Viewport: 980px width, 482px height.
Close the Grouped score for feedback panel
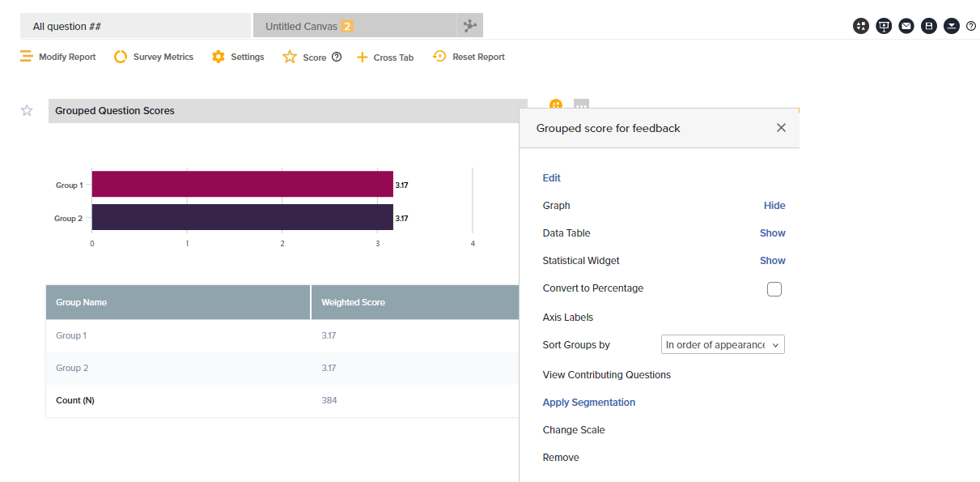pyautogui.click(x=781, y=128)
